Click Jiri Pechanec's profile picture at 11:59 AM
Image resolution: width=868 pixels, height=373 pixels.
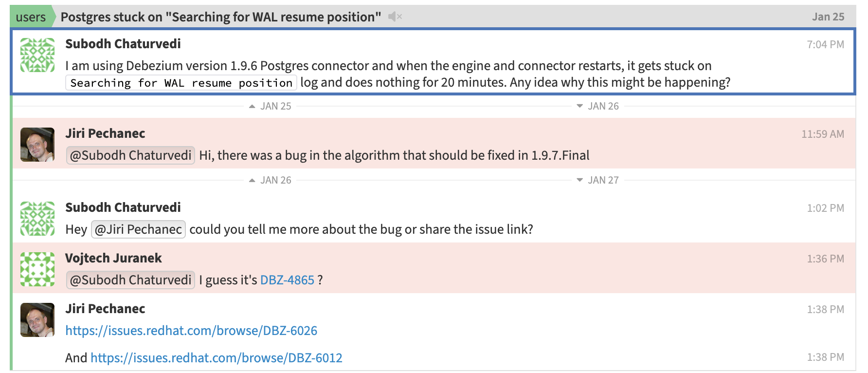36,144
